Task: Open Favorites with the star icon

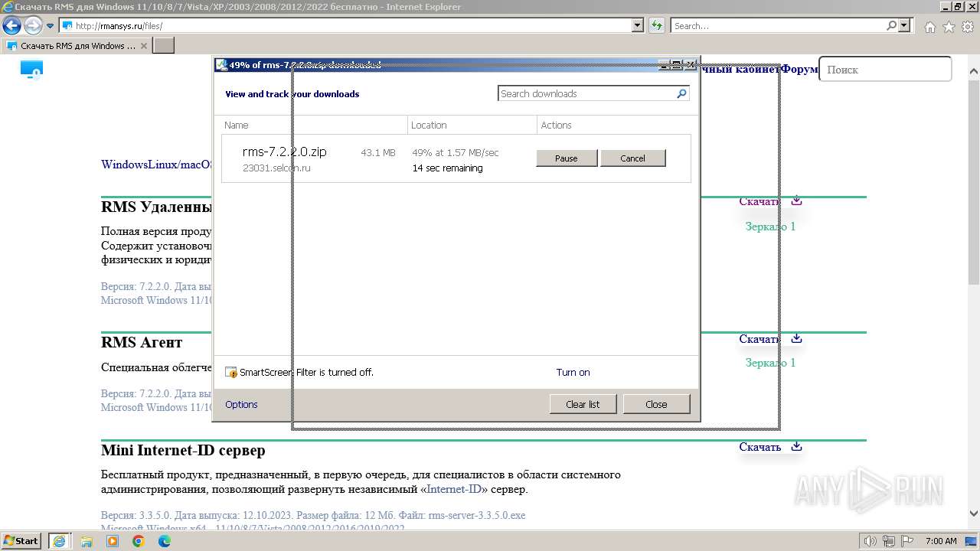Action: 949,27
